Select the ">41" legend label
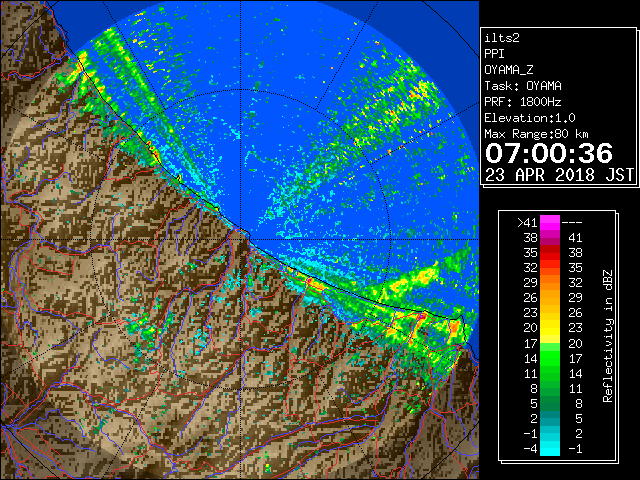Viewport: 640px width, 480px height. coord(527,223)
